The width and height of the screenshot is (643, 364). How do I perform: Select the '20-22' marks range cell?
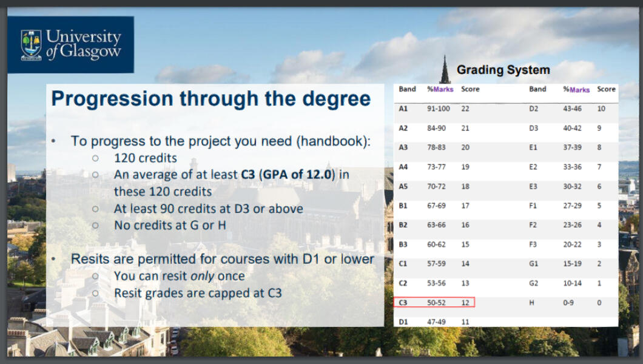tap(572, 244)
